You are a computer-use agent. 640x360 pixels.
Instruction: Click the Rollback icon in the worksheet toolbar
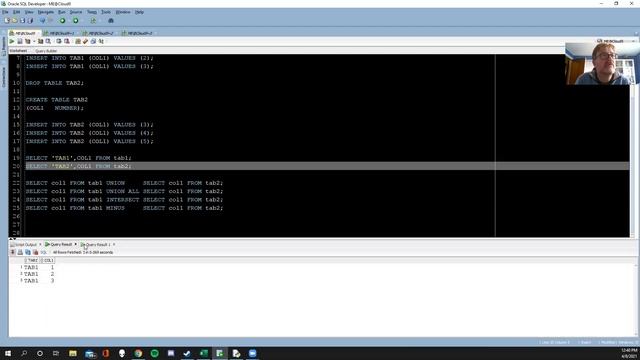(67, 42)
